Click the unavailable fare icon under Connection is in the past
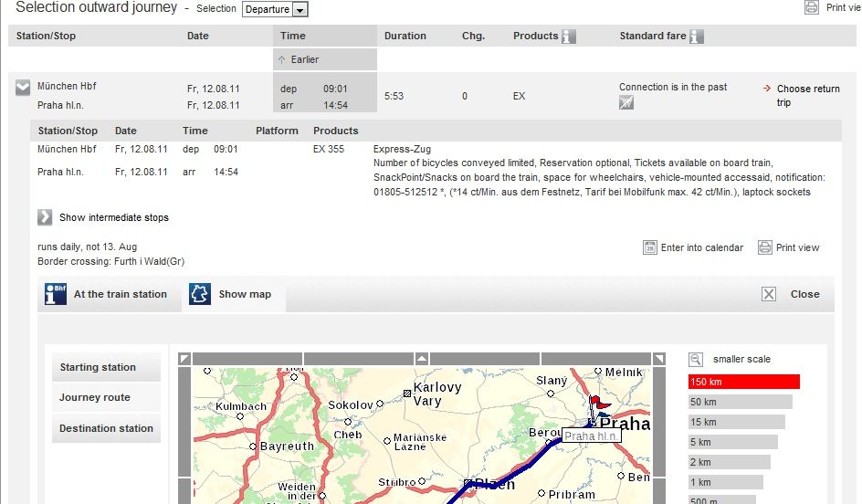This screenshot has height=504, width=862. click(626, 102)
